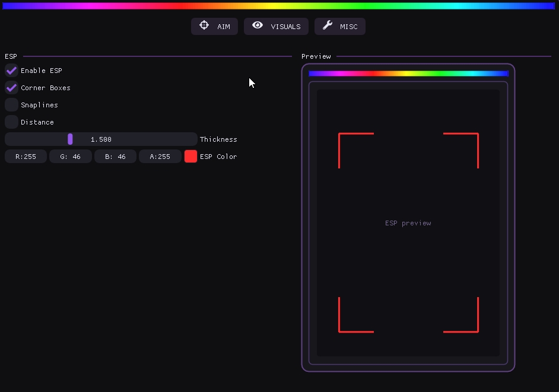Disable the Enable ESP checkbox
The image size is (559, 392).
click(11, 71)
